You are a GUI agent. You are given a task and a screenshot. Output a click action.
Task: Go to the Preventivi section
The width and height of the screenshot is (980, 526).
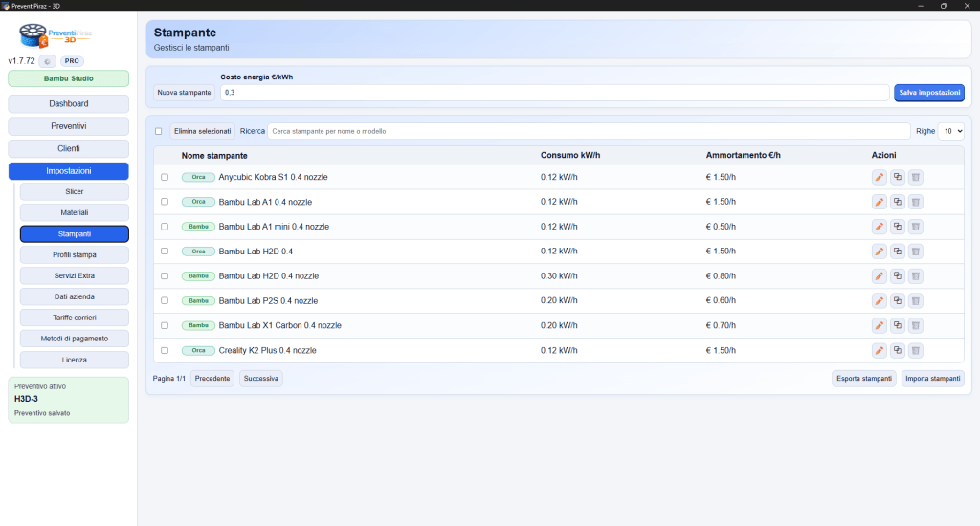[68, 126]
